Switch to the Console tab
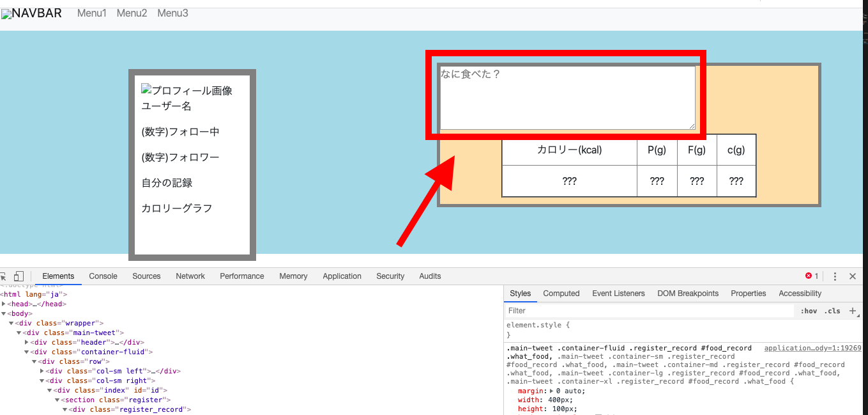This screenshot has width=868, height=415. click(x=103, y=276)
